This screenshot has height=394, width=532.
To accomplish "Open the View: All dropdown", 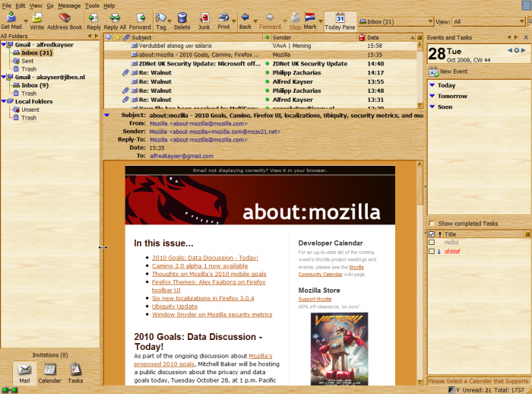I will pos(489,22).
